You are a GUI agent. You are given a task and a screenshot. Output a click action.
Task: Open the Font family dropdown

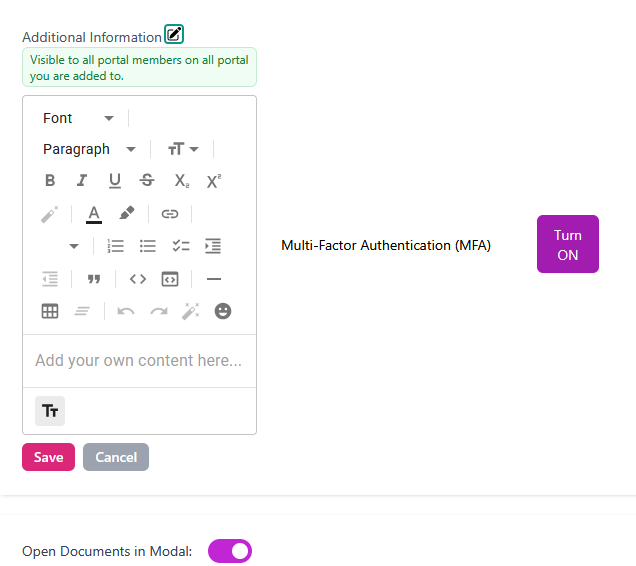pyautogui.click(x=78, y=118)
